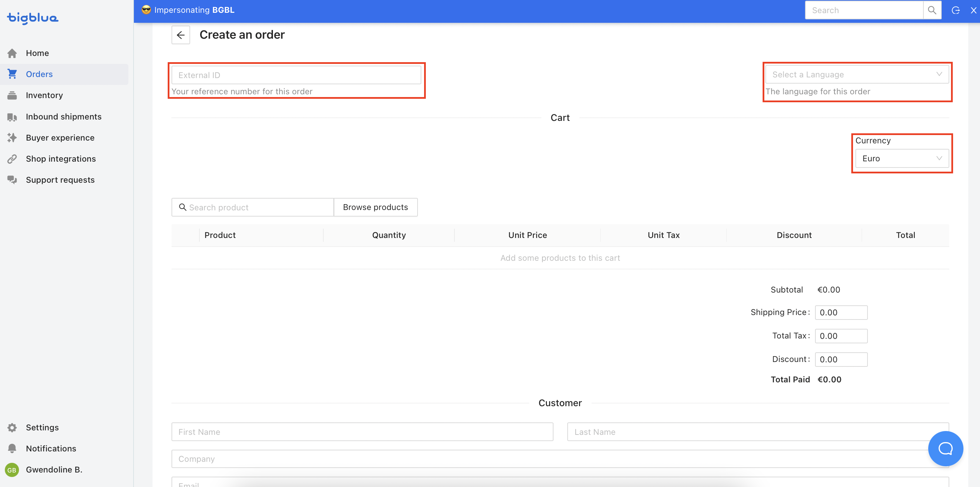The image size is (980, 487).
Task: Open the Select a Language dropdown
Action: (x=856, y=75)
